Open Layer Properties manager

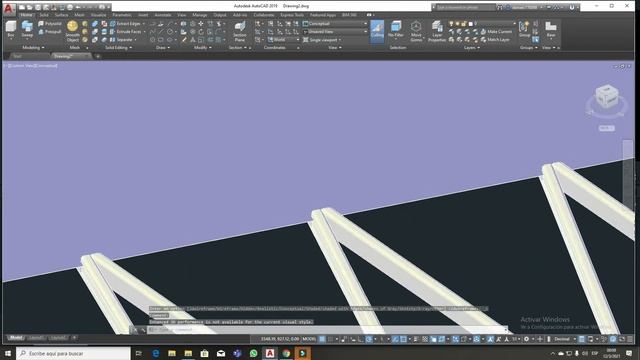[x=437, y=31]
